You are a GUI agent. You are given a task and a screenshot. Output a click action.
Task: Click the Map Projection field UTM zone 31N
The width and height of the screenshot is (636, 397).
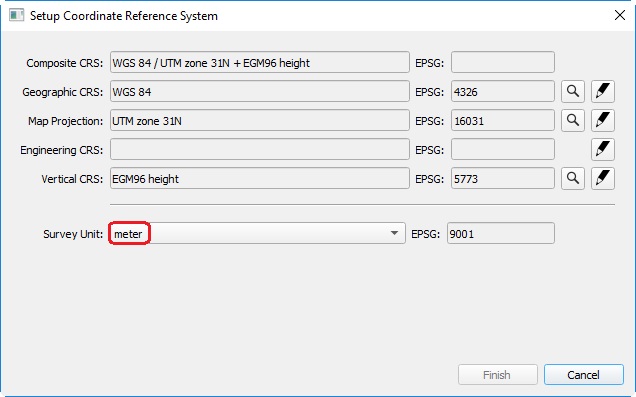[x=260, y=120]
